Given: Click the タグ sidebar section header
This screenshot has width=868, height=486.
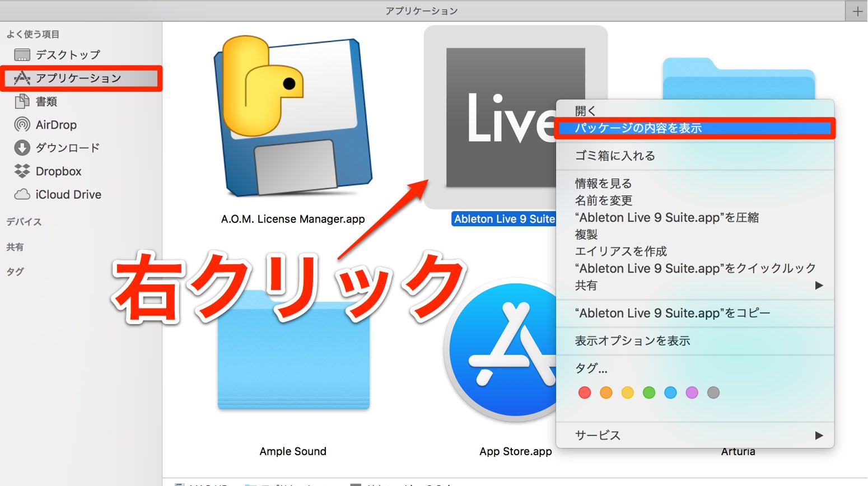Looking at the screenshot, I should (15, 272).
